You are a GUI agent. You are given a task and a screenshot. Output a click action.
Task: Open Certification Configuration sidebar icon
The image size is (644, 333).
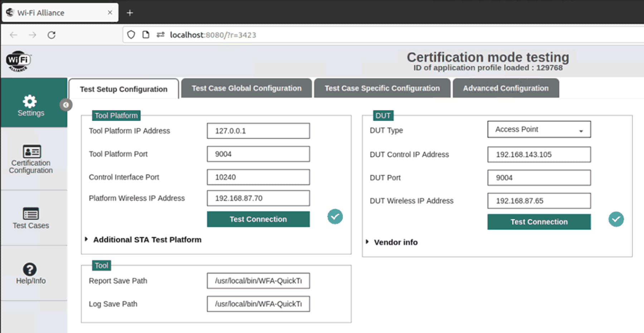(x=31, y=152)
